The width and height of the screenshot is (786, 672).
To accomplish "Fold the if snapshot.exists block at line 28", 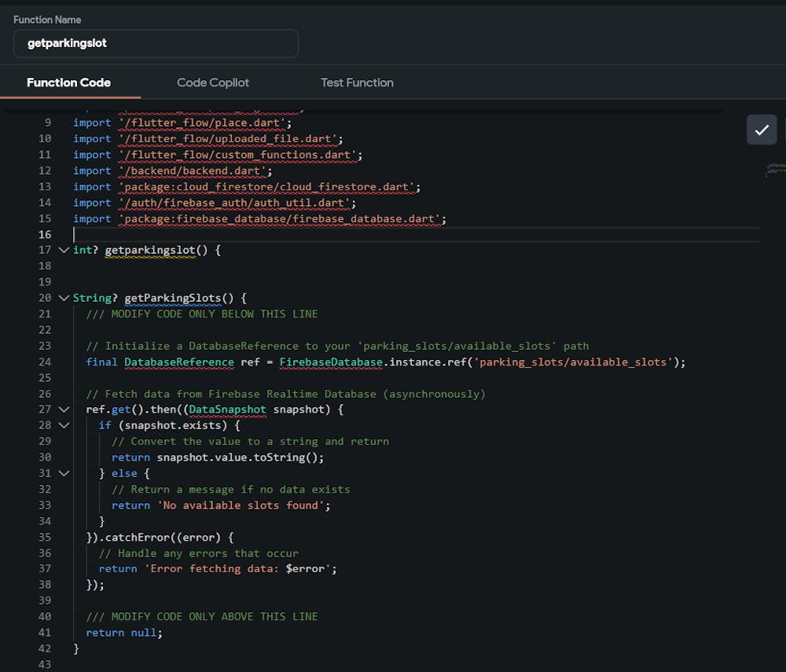I will tap(64, 425).
